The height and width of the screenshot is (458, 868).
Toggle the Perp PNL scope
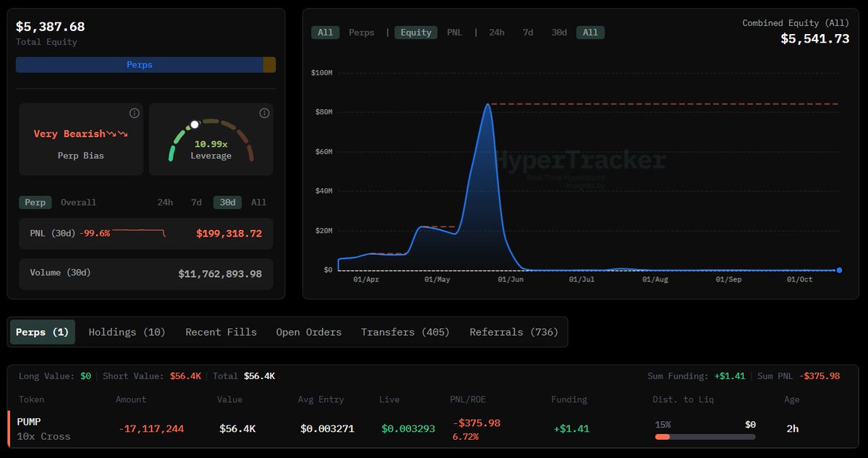click(x=35, y=203)
